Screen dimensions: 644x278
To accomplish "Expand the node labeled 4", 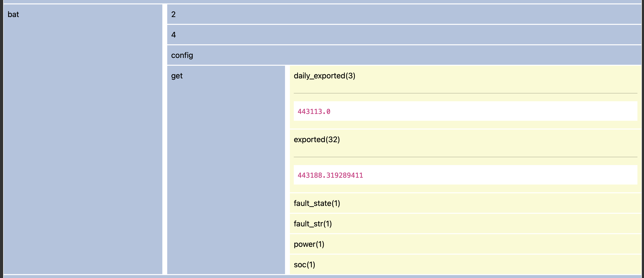I will (x=173, y=35).
